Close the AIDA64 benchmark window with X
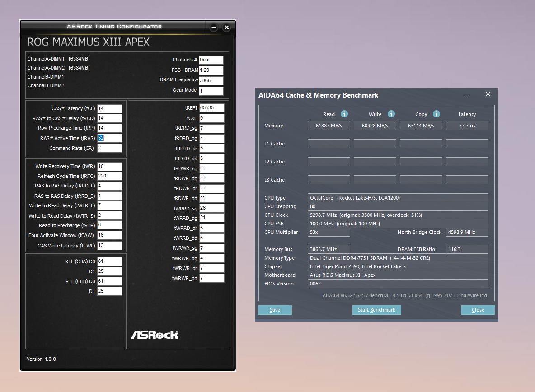Screen dimensions: 535x392 488,94
